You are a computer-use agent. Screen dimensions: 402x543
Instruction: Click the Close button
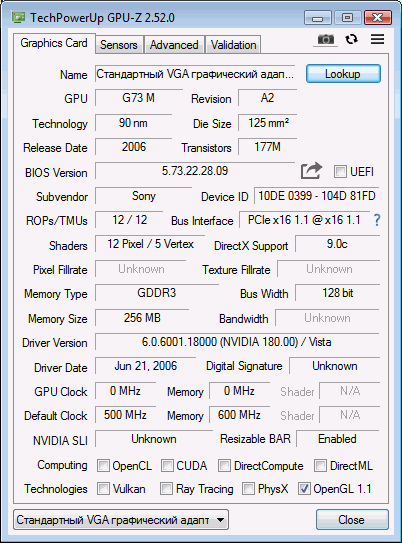pos(352,520)
